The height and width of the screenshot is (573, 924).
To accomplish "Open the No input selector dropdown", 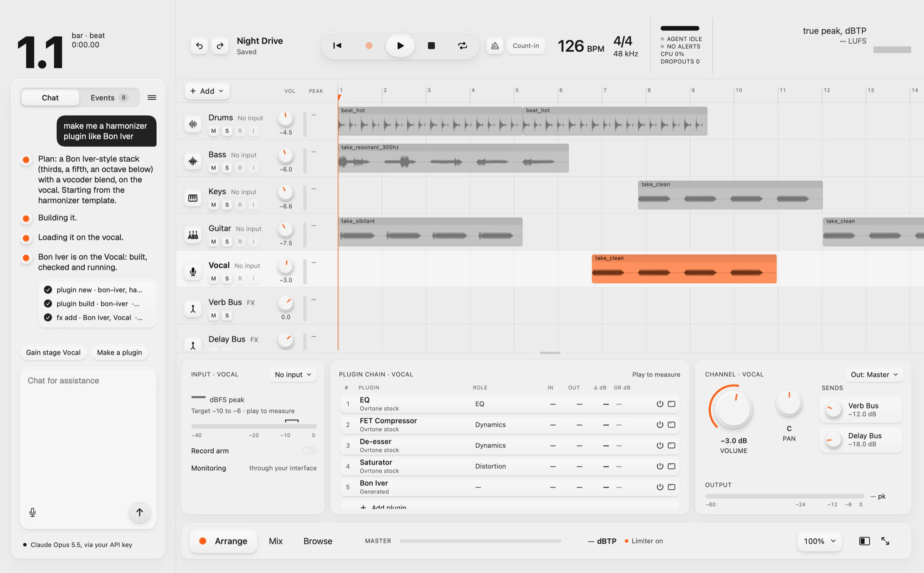I will click(x=293, y=374).
